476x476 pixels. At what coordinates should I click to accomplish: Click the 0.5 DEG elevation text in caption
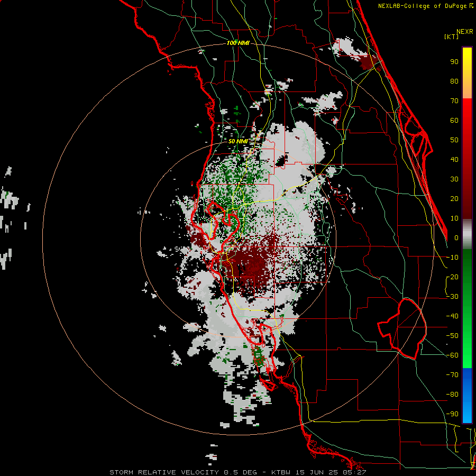click(241, 472)
